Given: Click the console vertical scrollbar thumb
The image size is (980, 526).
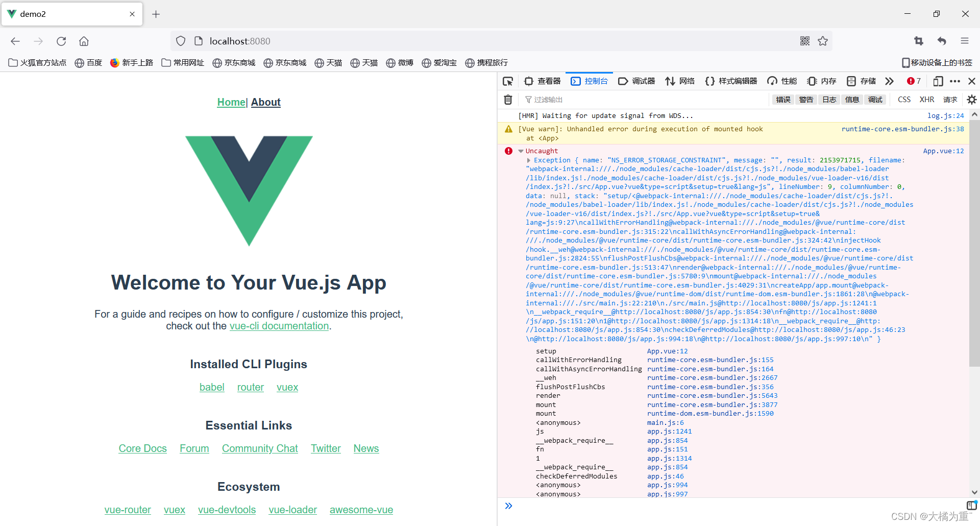Looking at the screenshot, I should point(974,244).
